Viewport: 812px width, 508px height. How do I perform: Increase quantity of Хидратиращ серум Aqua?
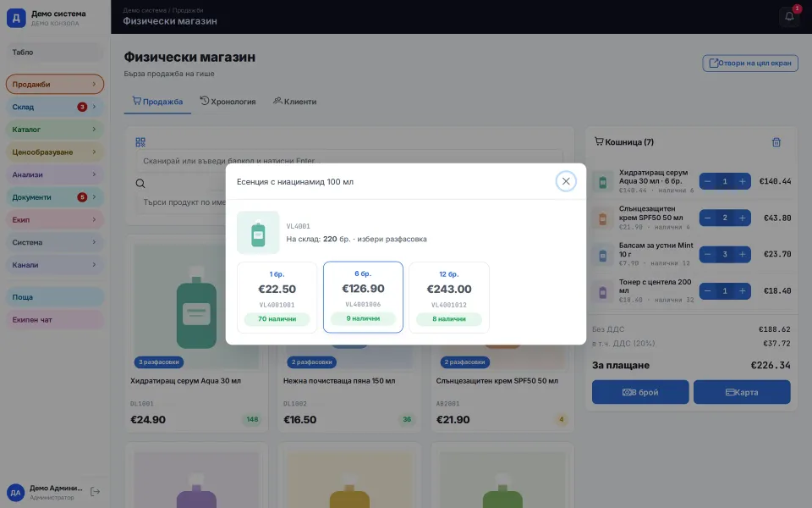[742, 181]
